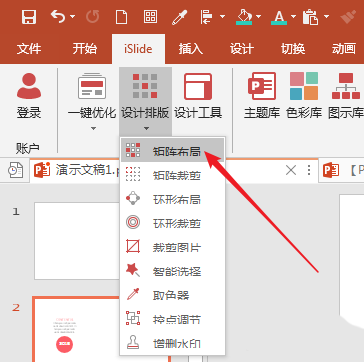Choose 矩阵裁剪 from the dropdown menu
Screen dimensions: 364x362
click(x=172, y=175)
